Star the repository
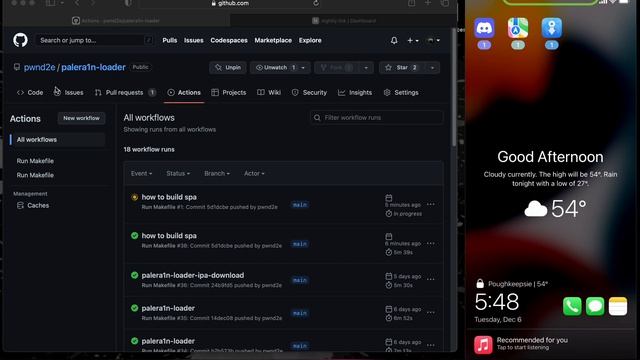 pos(402,68)
